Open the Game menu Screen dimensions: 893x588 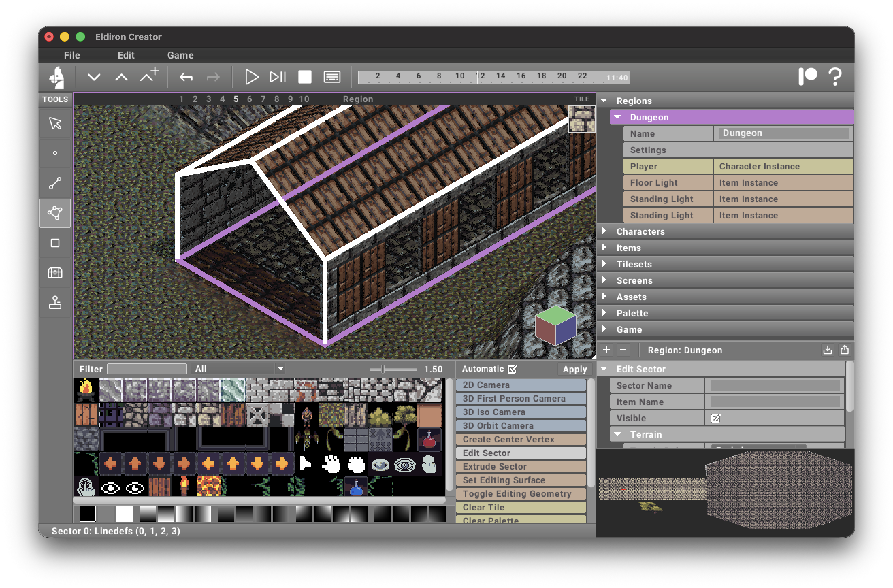point(180,55)
